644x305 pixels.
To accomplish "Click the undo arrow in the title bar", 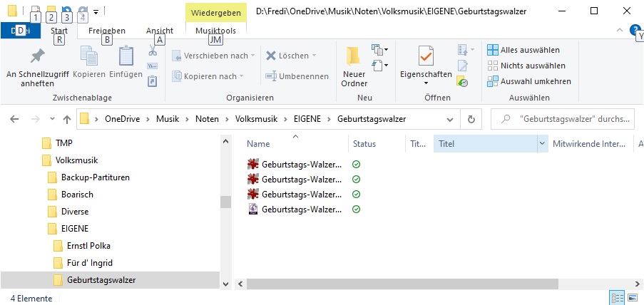I will [66, 11].
